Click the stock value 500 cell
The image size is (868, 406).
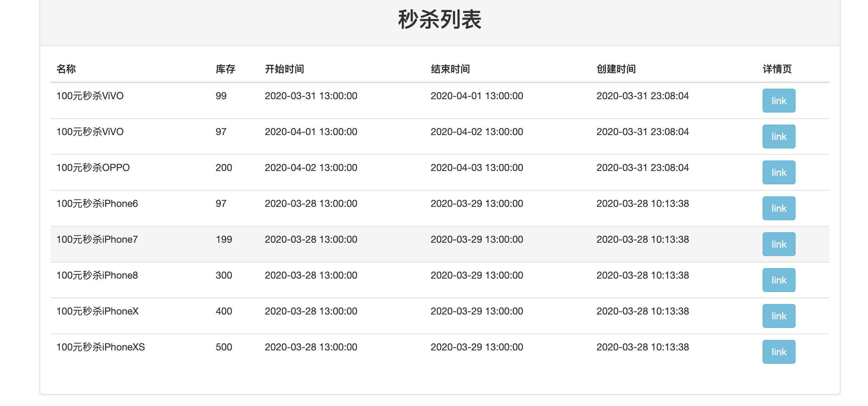click(x=224, y=347)
